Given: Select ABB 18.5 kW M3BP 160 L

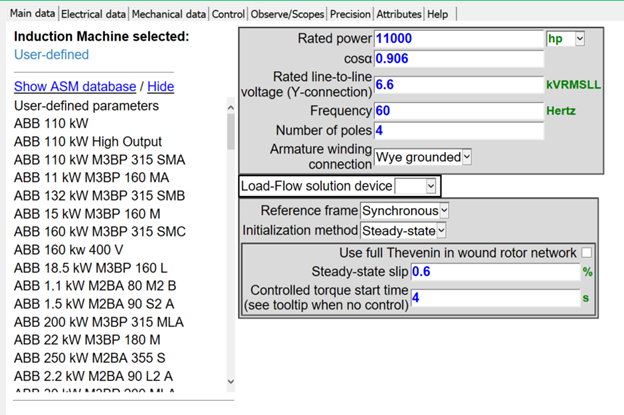Looking at the screenshot, I should click(91, 268).
